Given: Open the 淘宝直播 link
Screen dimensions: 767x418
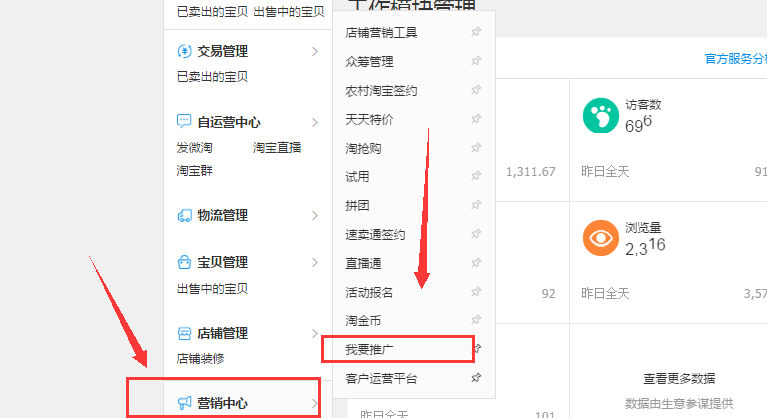Looking at the screenshot, I should point(277,148).
